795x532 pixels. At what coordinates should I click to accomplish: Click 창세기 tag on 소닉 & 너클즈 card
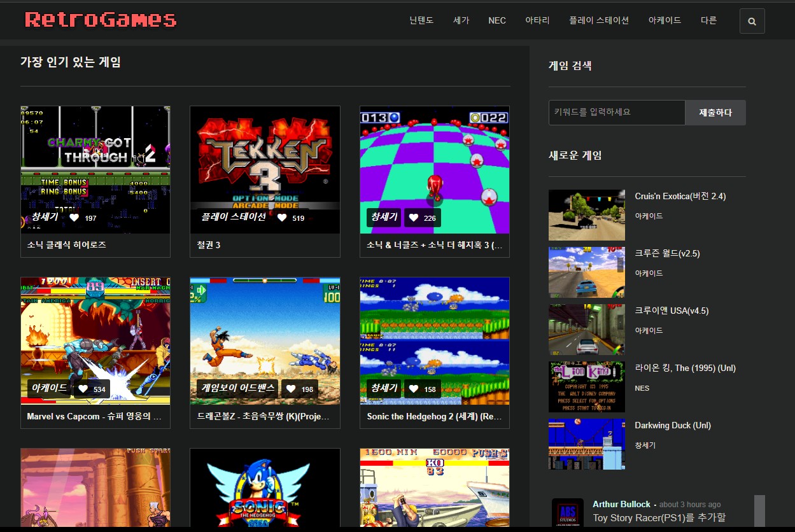384,217
